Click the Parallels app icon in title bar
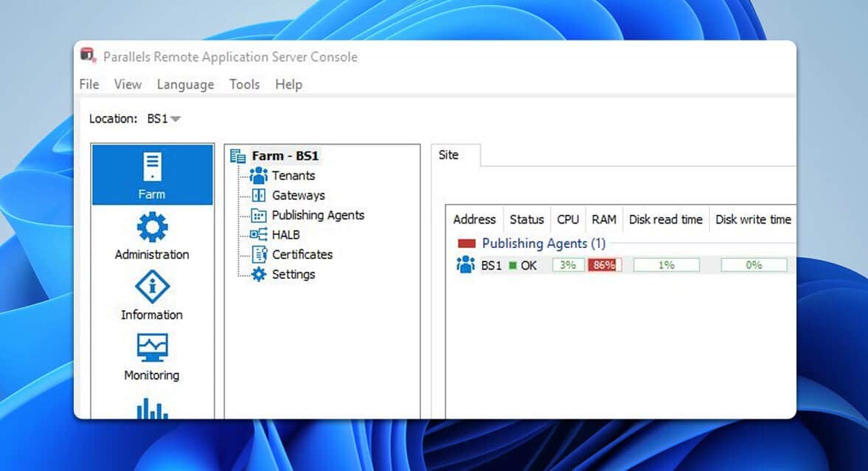Image resolution: width=868 pixels, height=471 pixels. 88,55
